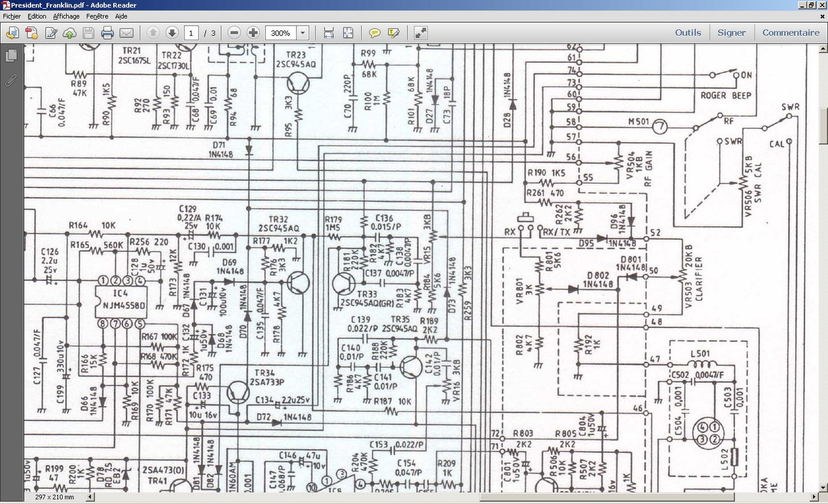Image resolution: width=828 pixels, height=504 pixels.
Task: Open the Fichier menu
Action: (11, 16)
